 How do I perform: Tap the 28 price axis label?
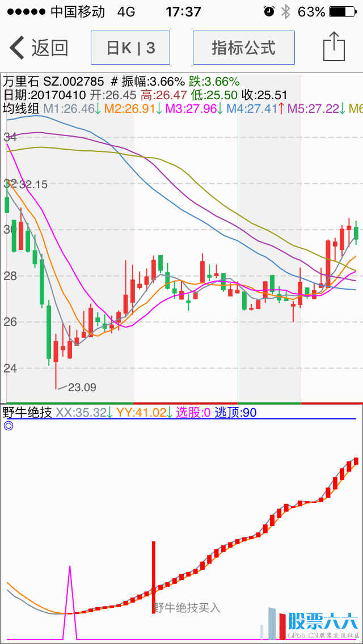tap(10, 276)
